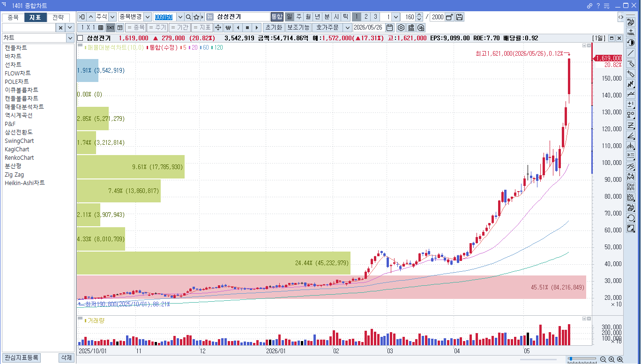The image size is (641, 364).
Task: Switch to the 종목 tab
Action: click(x=13, y=17)
